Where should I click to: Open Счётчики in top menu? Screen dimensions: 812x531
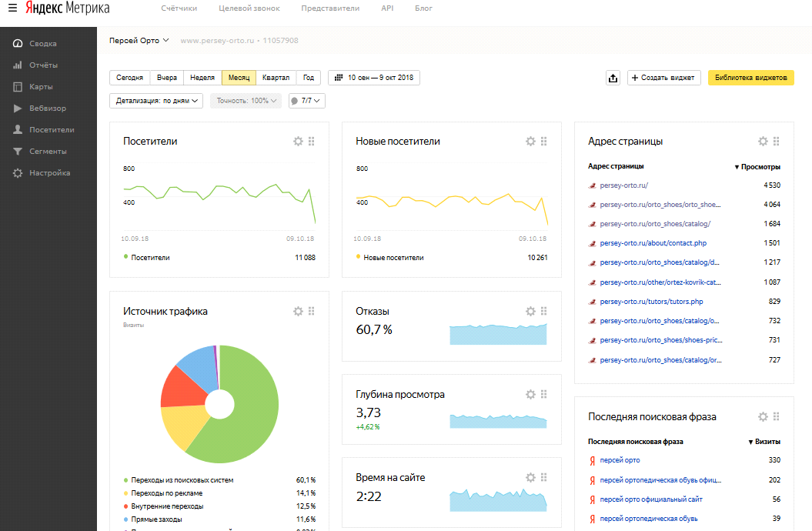[x=179, y=8]
